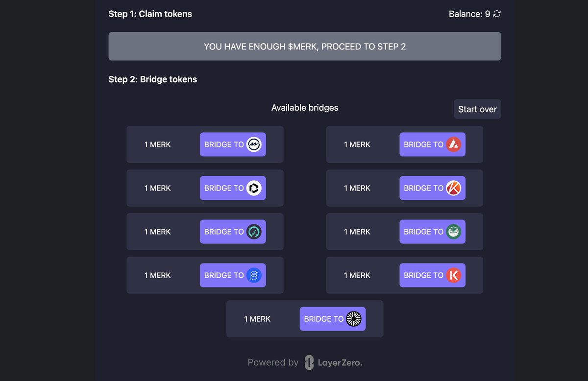The width and height of the screenshot is (588, 381).
Task: Select the 'Balance: 9' text
Action: [x=469, y=14]
